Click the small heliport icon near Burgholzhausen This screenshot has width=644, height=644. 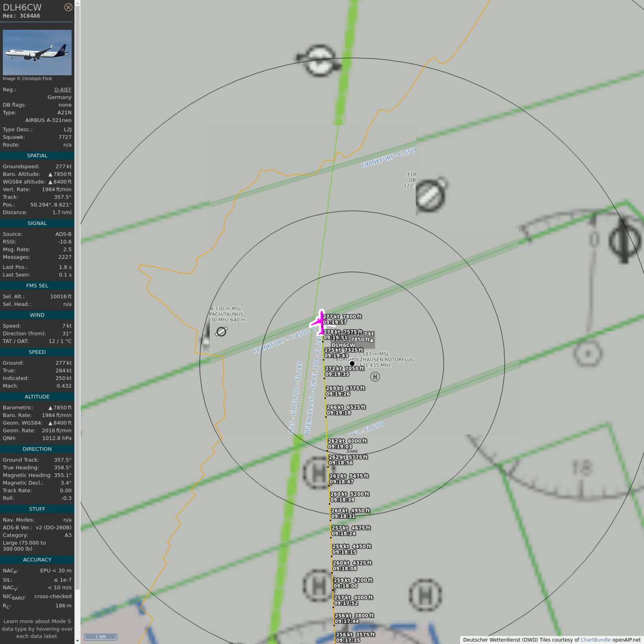pos(375,377)
